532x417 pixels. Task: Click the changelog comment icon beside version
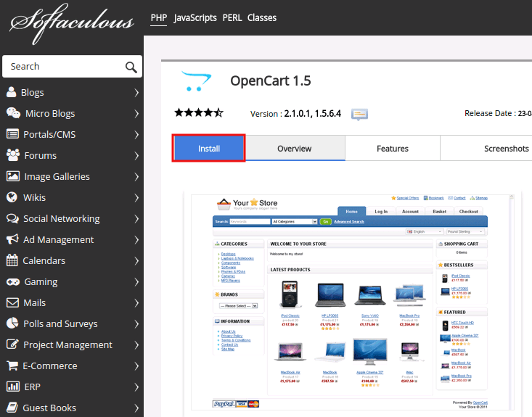click(359, 115)
